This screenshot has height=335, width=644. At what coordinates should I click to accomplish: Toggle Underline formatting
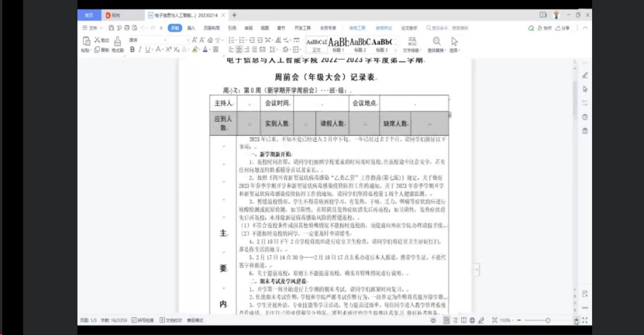(147, 50)
